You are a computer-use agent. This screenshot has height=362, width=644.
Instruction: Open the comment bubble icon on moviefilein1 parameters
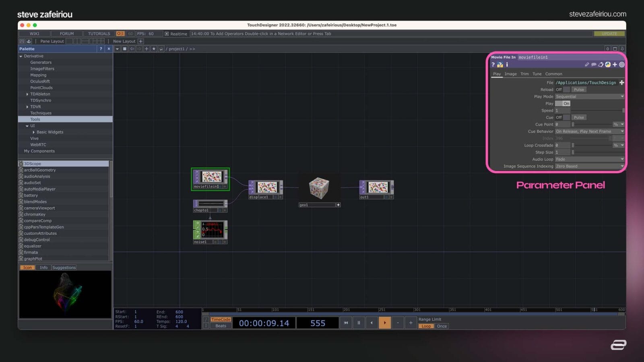point(594,64)
